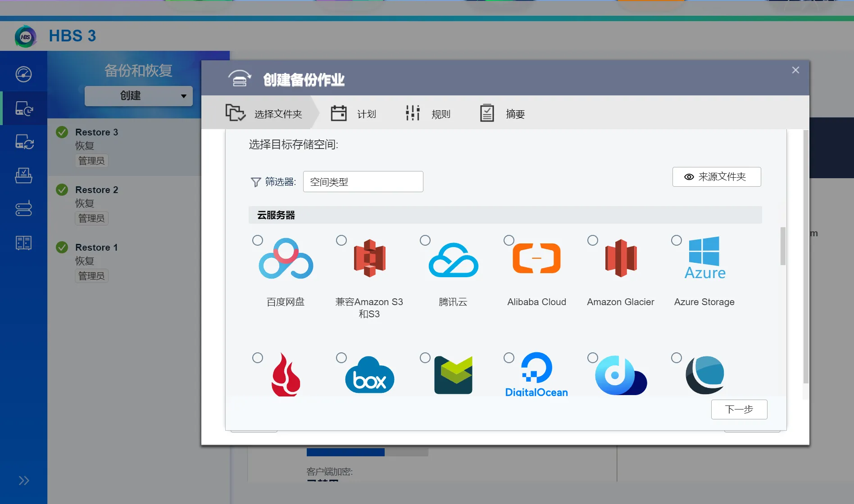The width and height of the screenshot is (854, 504).
Task: Click the storage list vertical scrollbar
Action: tap(783, 246)
